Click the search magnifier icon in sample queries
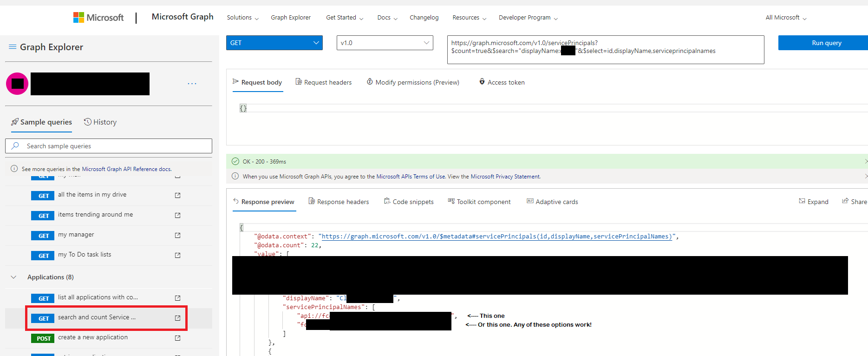The image size is (868, 356). 15,146
